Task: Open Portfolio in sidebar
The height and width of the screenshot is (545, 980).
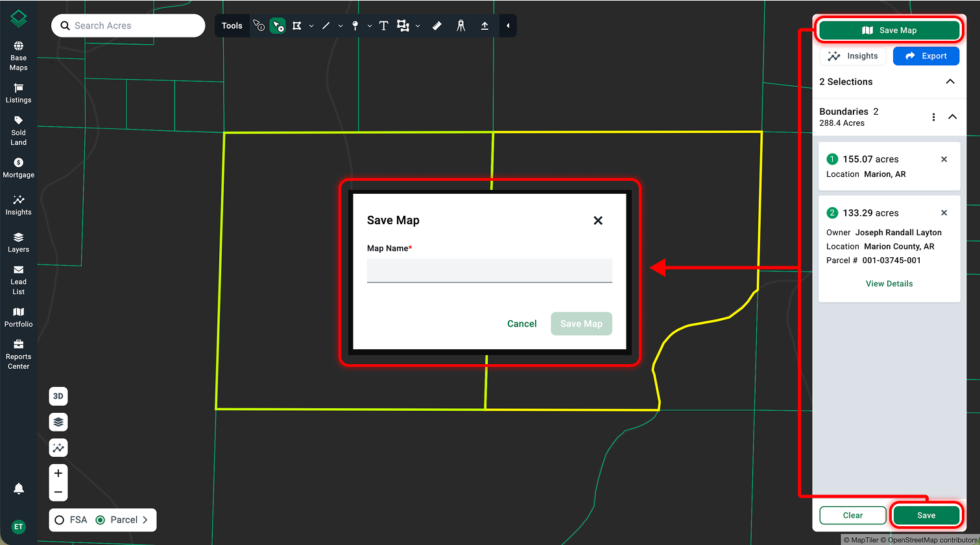Action: pos(19,318)
